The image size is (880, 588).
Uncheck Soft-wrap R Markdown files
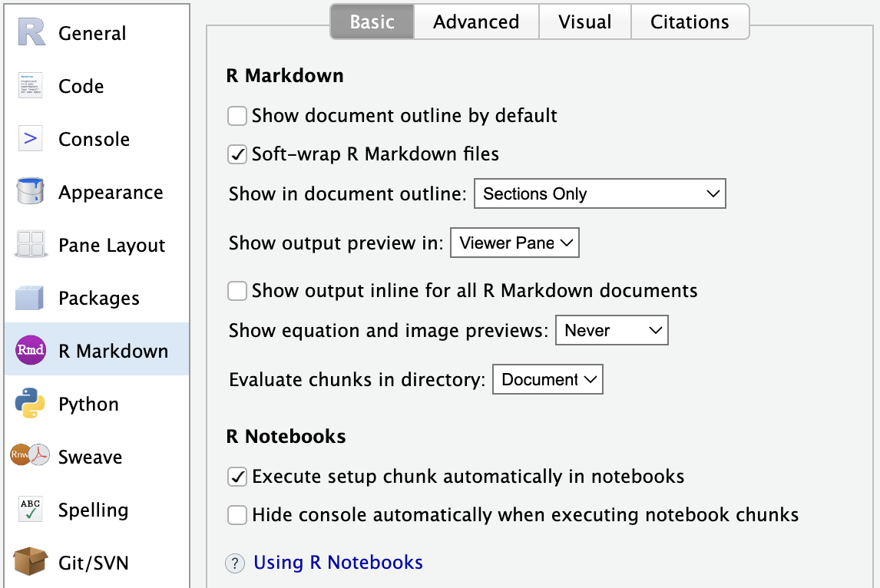point(237,154)
